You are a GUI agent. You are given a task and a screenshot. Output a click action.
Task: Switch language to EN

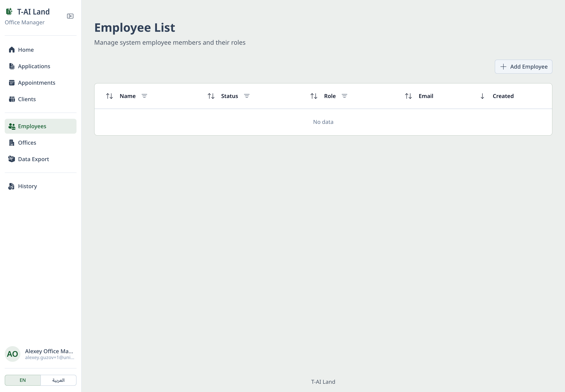[x=23, y=380]
